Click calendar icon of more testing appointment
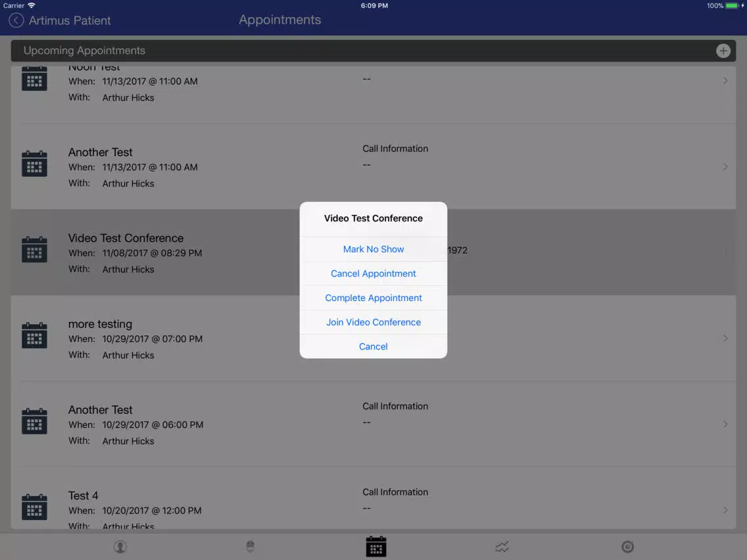747x560 pixels. pos(34,335)
